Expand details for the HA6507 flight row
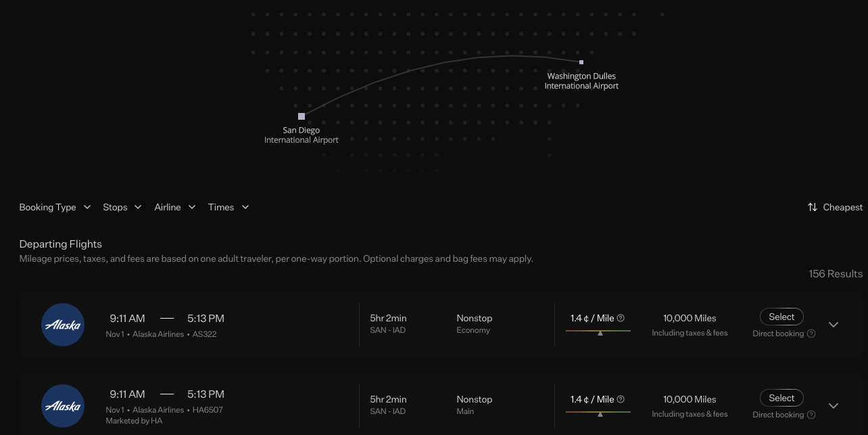Image resolution: width=868 pixels, height=435 pixels. pyautogui.click(x=834, y=406)
